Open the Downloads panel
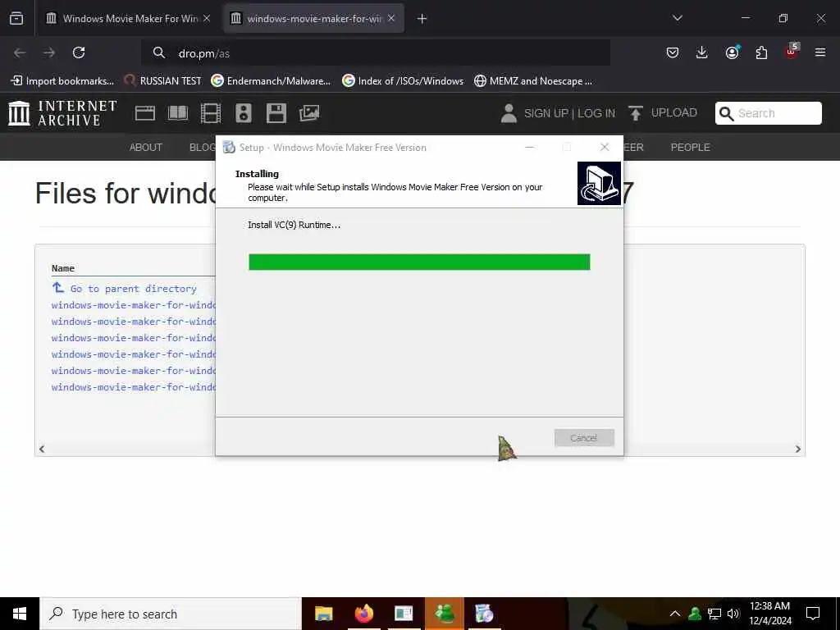 pos(702,52)
